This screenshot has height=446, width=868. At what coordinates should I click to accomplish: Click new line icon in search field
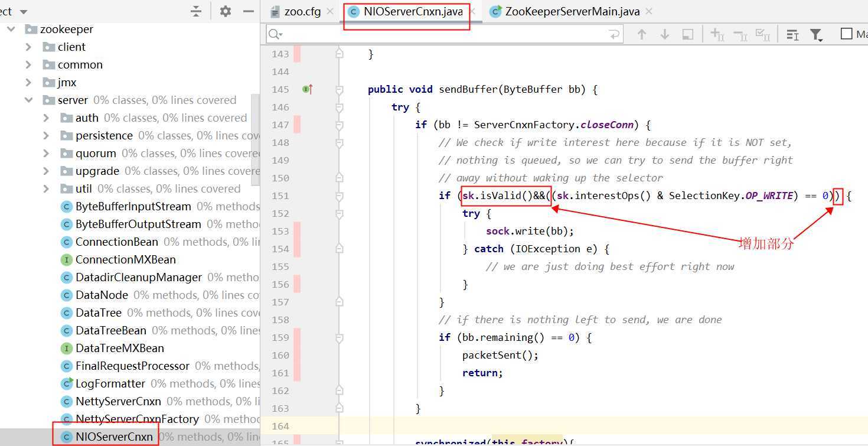[x=615, y=35]
